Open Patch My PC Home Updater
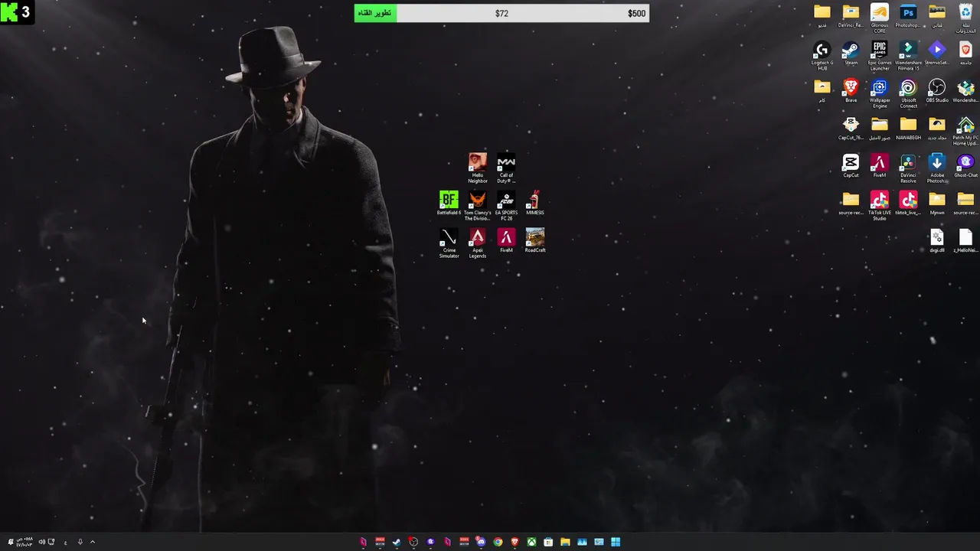This screenshot has width=980, height=551. [x=965, y=131]
